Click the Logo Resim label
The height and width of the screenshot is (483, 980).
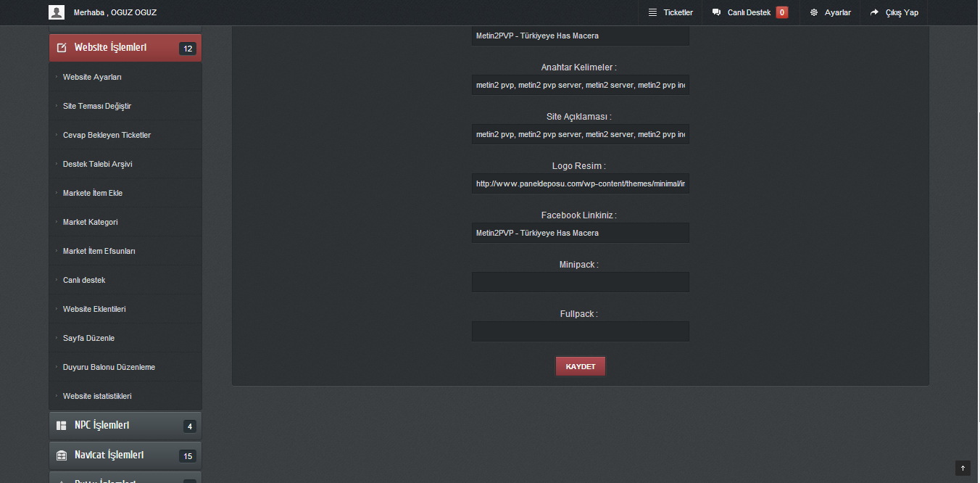(x=579, y=166)
